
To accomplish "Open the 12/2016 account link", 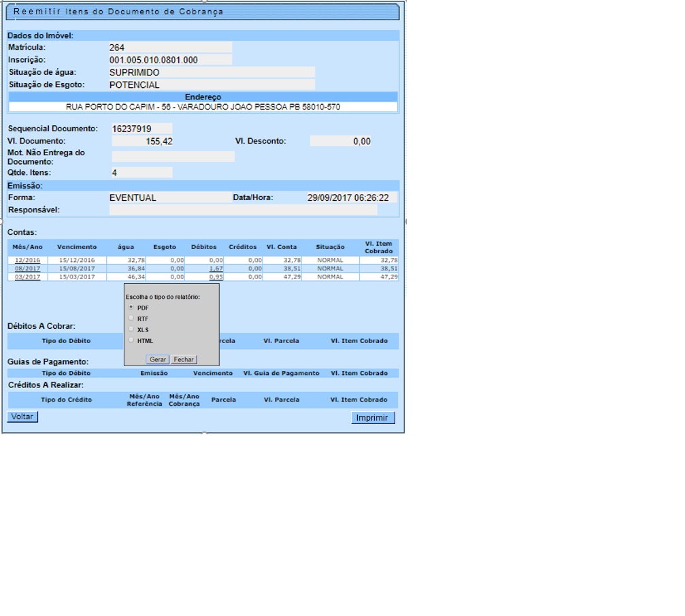I will click(27, 260).
